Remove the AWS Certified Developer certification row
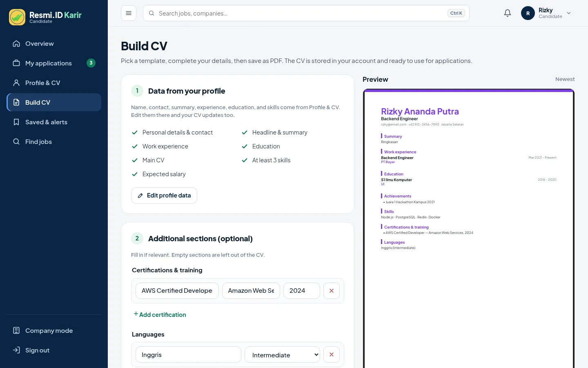Viewport: 588px width, 368px height. (332, 291)
